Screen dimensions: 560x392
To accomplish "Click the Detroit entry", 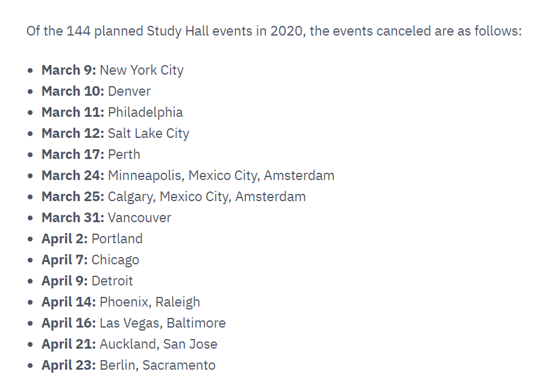I will (112, 281).
